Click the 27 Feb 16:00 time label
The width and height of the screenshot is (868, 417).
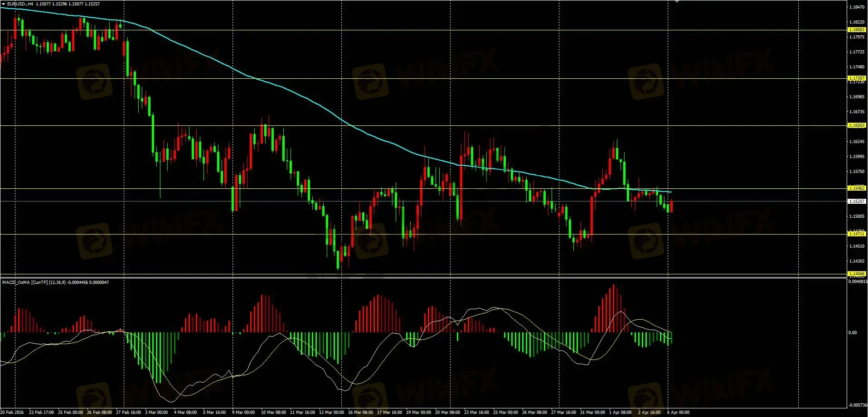[x=128, y=412]
